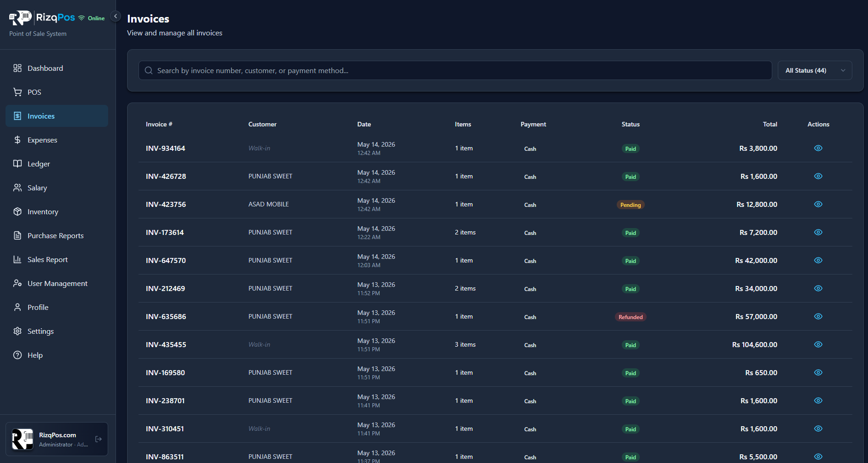The height and width of the screenshot is (463, 868).
Task: Click the Ledger book icon
Action: tap(17, 164)
